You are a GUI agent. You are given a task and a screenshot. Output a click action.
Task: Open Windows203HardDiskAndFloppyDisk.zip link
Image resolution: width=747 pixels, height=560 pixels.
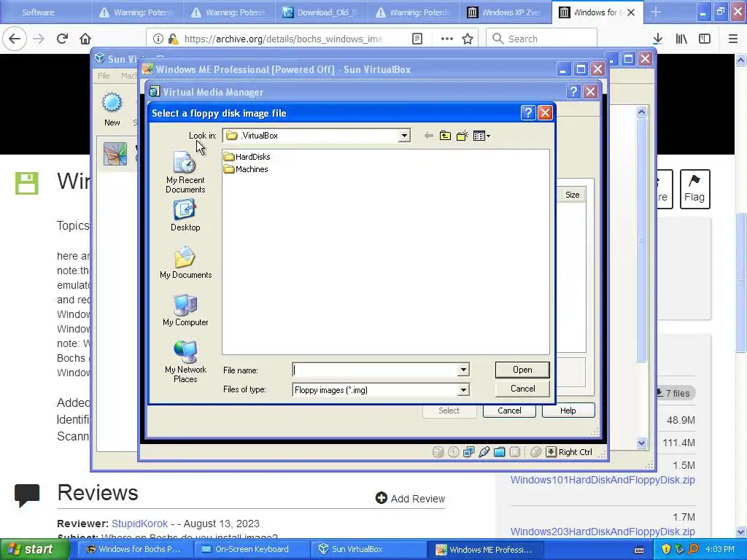pos(603,532)
